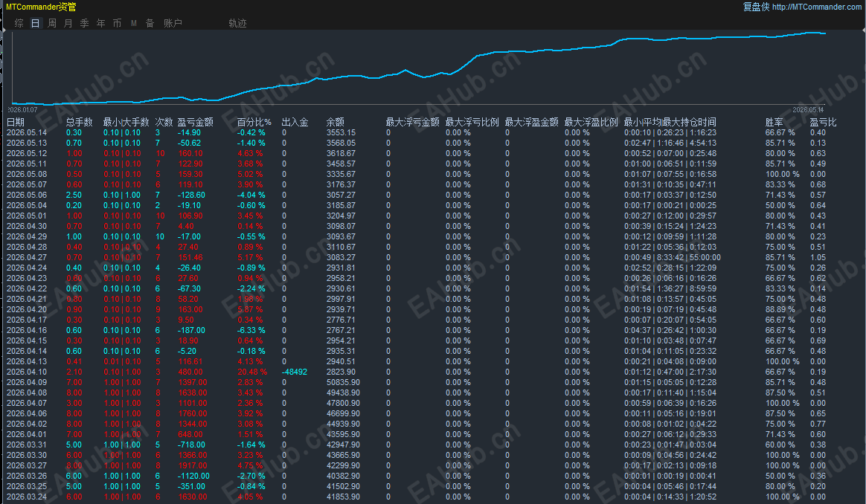Open the 备 tab

tap(150, 23)
